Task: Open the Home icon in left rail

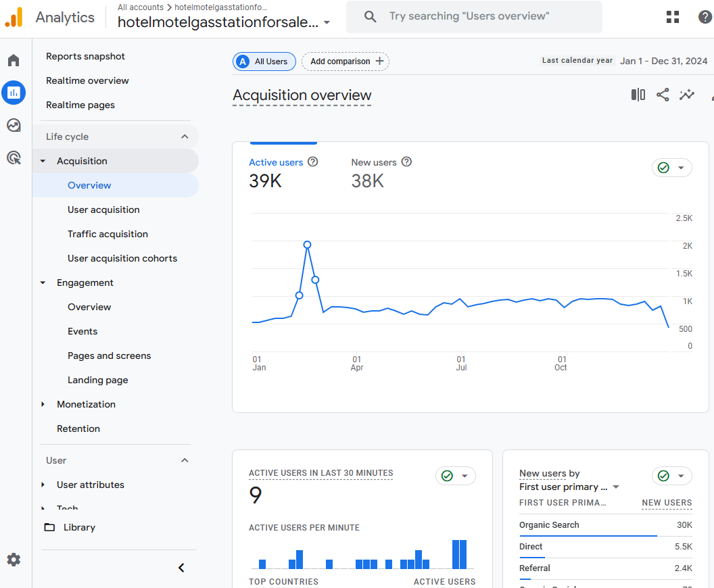Action: 14,61
